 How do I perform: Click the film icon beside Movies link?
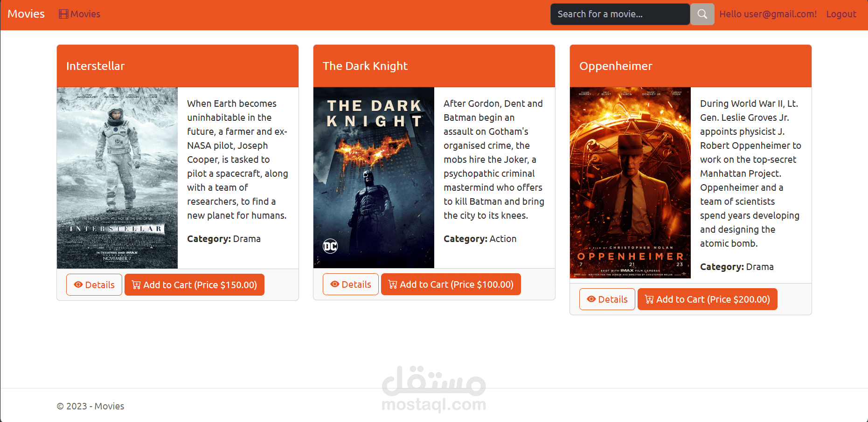[x=63, y=14]
